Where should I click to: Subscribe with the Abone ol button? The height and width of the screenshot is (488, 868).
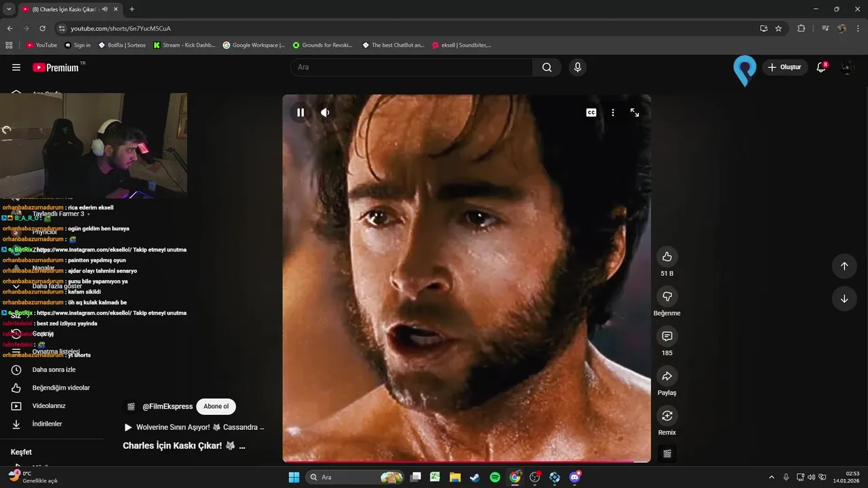coord(216,407)
